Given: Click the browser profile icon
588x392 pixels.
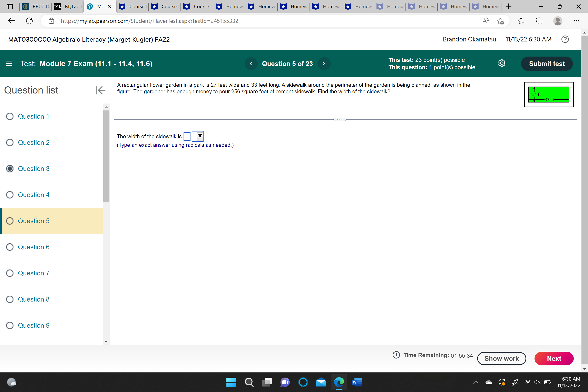Looking at the screenshot, I should pyautogui.click(x=558, y=21).
